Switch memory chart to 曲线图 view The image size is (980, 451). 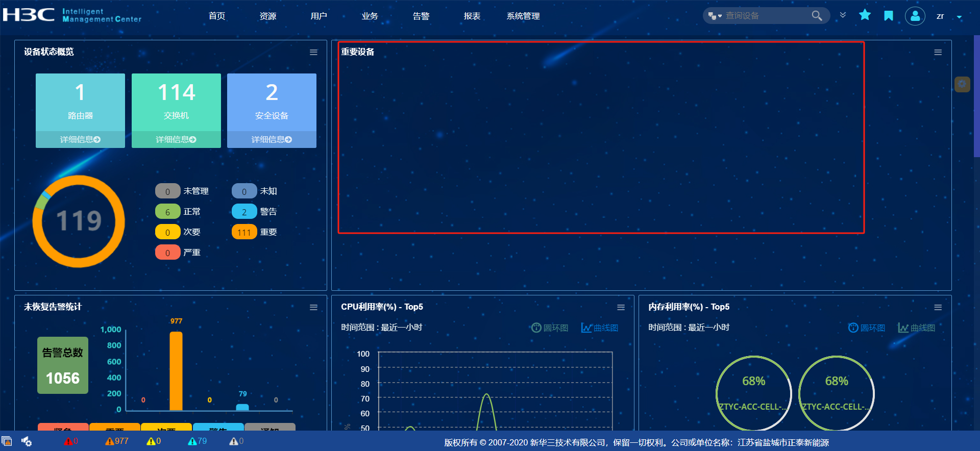coord(917,328)
